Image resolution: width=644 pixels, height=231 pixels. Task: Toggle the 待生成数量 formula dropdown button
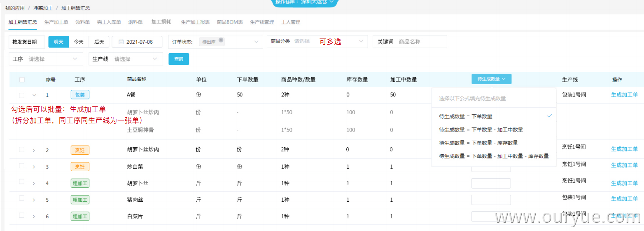491,79
